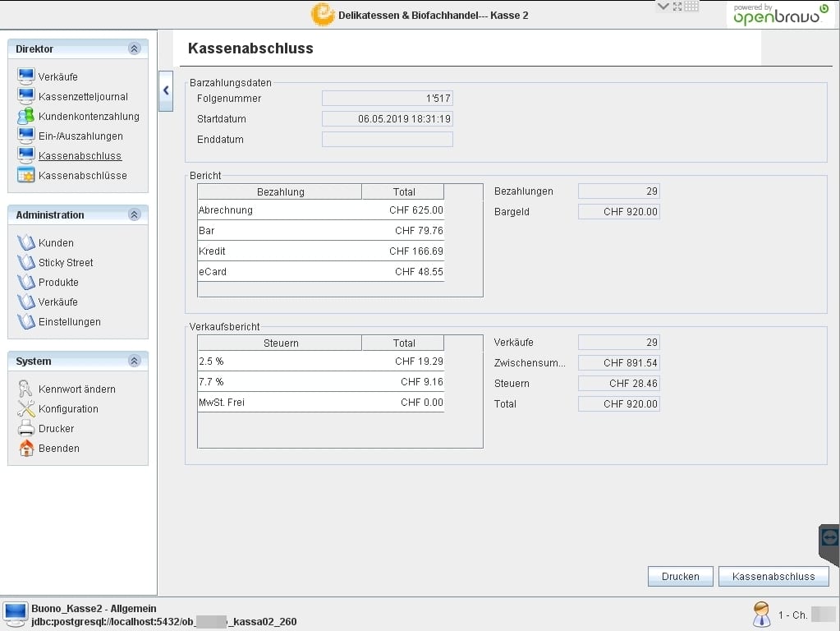Screen dimensions: 840x631
Task: Open Kunden administration
Action: 57,243
